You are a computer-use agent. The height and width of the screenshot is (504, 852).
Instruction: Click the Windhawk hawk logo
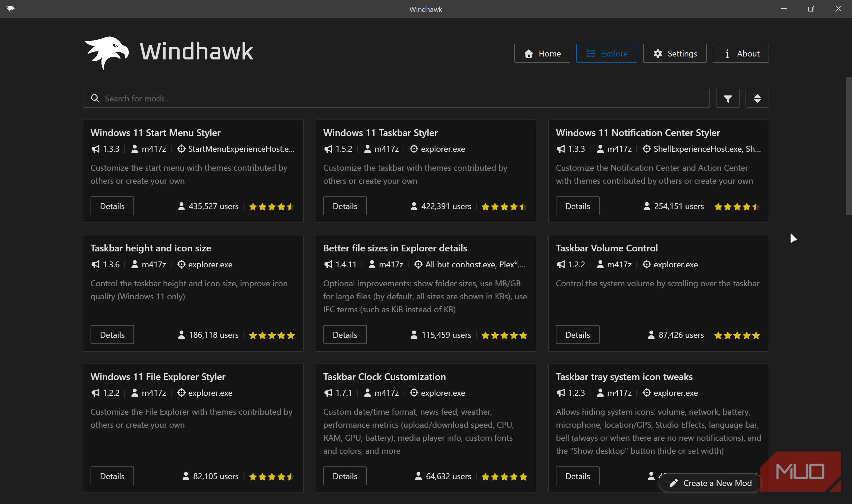point(106,53)
